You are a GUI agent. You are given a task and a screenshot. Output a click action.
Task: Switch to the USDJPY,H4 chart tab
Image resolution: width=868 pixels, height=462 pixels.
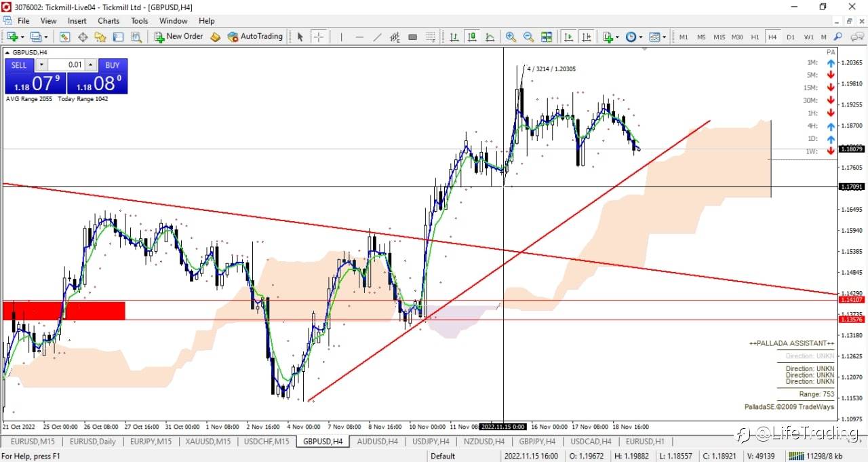click(431, 441)
